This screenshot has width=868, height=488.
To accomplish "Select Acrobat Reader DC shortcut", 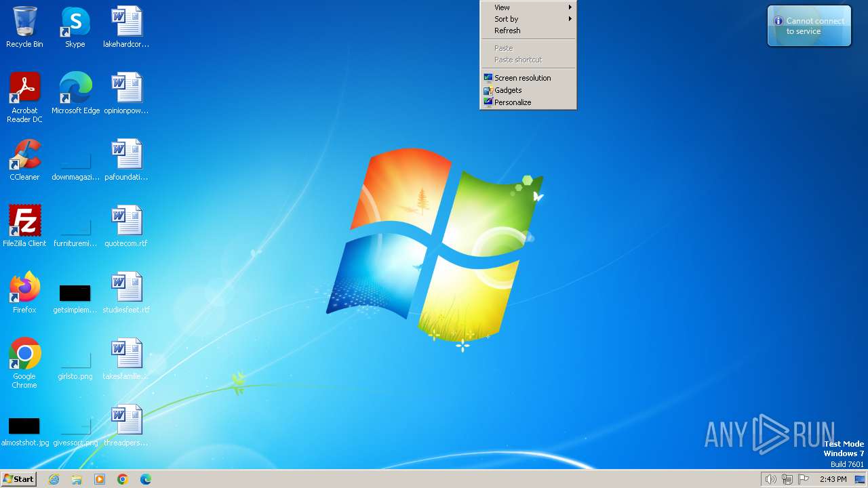I will (x=24, y=98).
